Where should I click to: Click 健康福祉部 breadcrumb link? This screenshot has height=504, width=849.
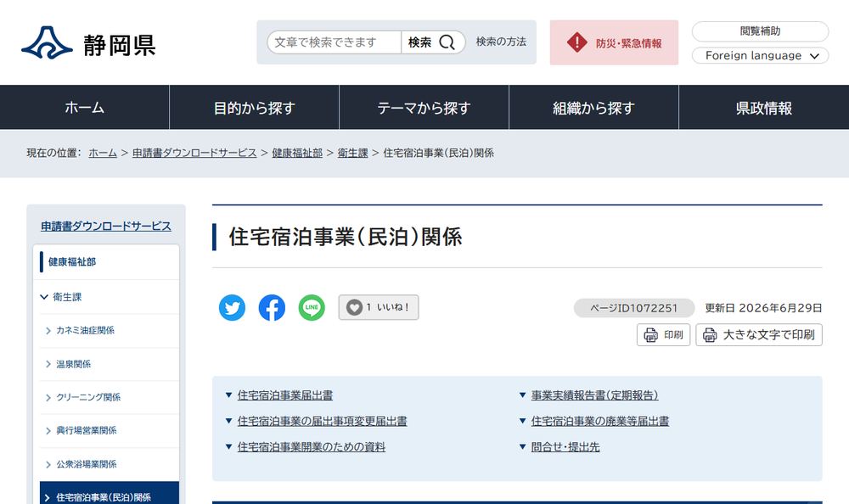click(297, 153)
